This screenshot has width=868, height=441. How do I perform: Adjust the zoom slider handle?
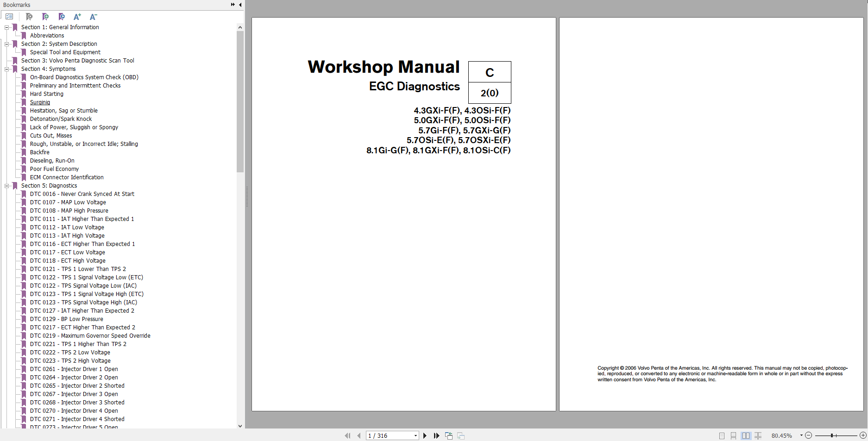pos(832,435)
